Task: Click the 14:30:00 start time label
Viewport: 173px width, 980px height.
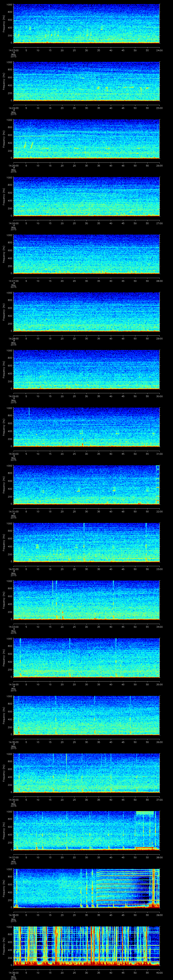Action: pyautogui.click(x=13, y=454)
